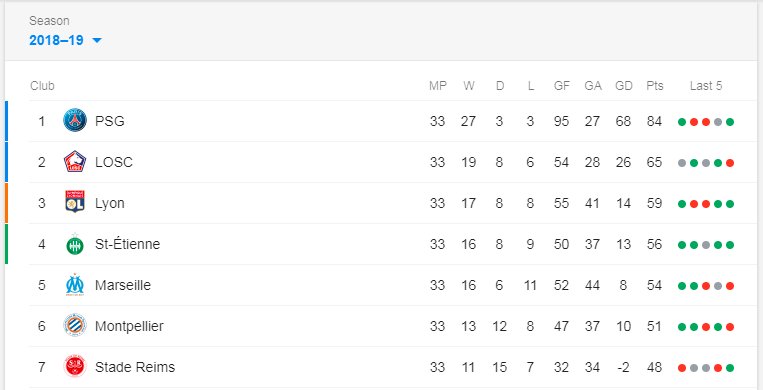
Task: Click the Pts column header
Action: pos(654,86)
